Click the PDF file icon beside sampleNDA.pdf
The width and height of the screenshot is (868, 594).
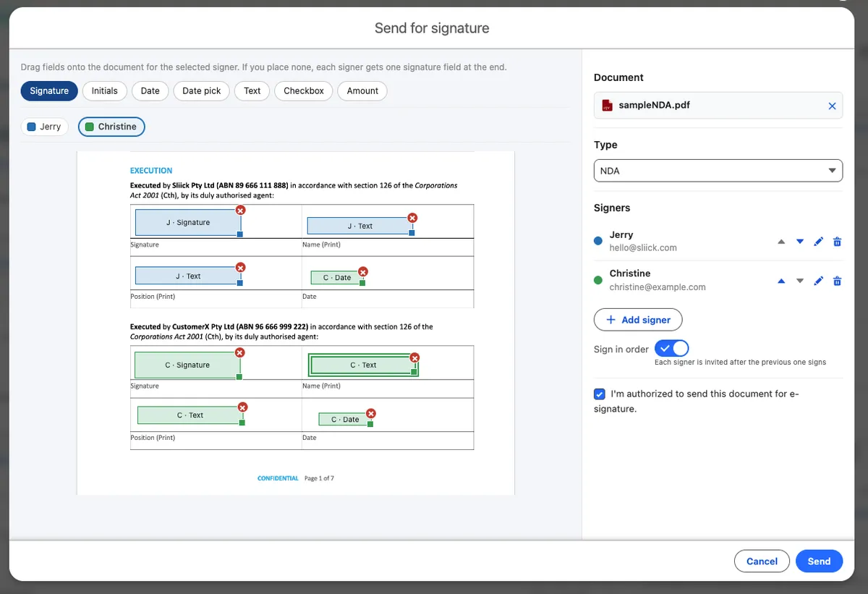[x=607, y=106]
